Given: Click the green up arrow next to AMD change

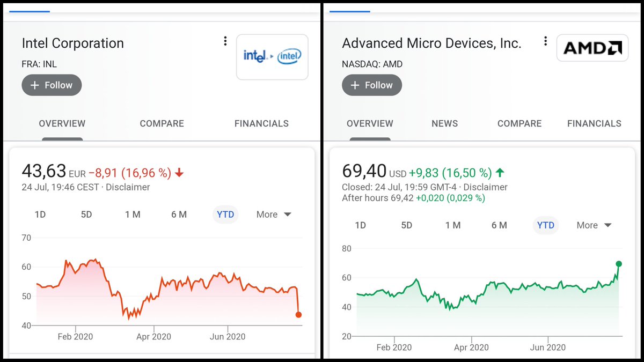Looking at the screenshot, I should [x=500, y=173].
